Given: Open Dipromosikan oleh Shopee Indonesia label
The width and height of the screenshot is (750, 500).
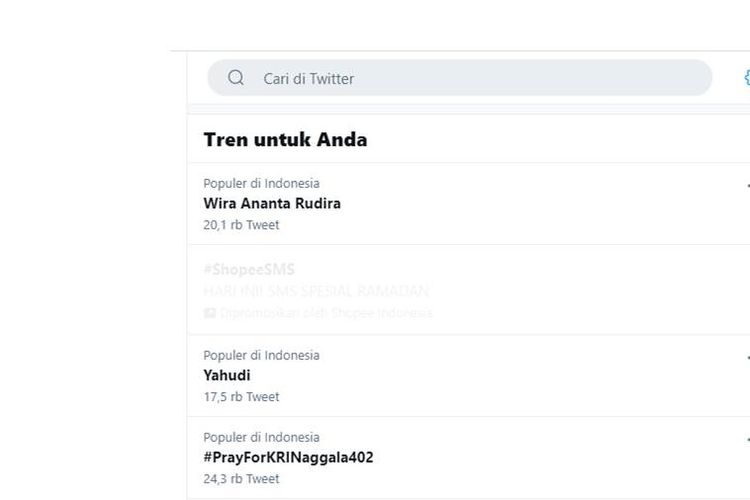Looking at the screenshot, I should (326, 313).
